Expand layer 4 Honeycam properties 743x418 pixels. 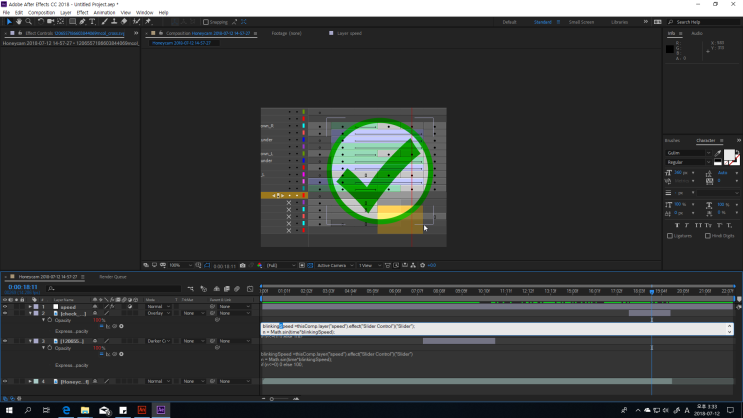pyautogui.click(x=30, y=381)
